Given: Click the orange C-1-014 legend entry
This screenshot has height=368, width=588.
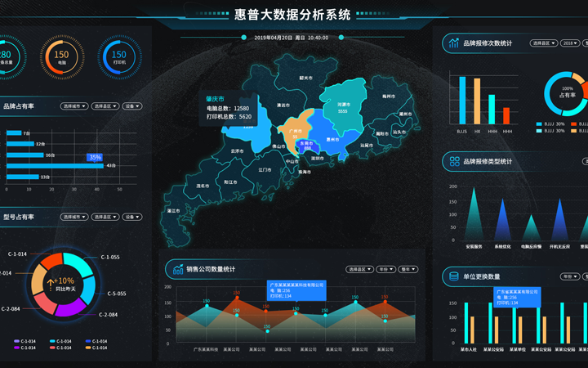Looking at the screenshot, I should [x=96, y=348].
